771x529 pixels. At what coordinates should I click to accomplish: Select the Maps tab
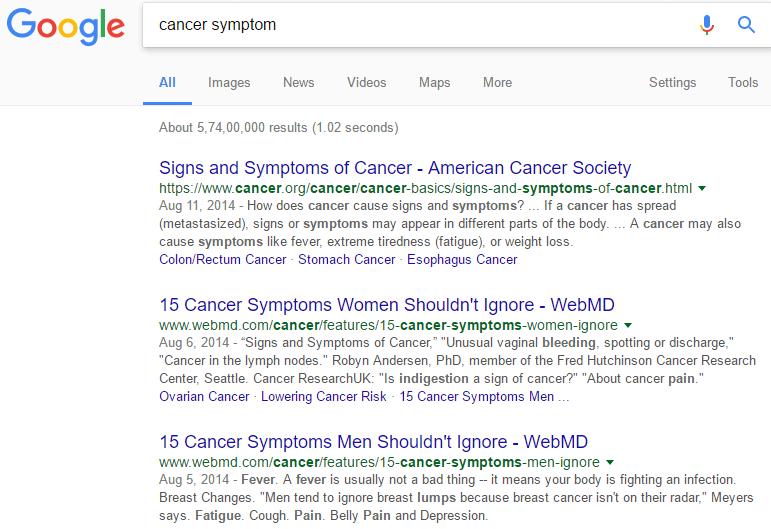[x=434, y=83]
